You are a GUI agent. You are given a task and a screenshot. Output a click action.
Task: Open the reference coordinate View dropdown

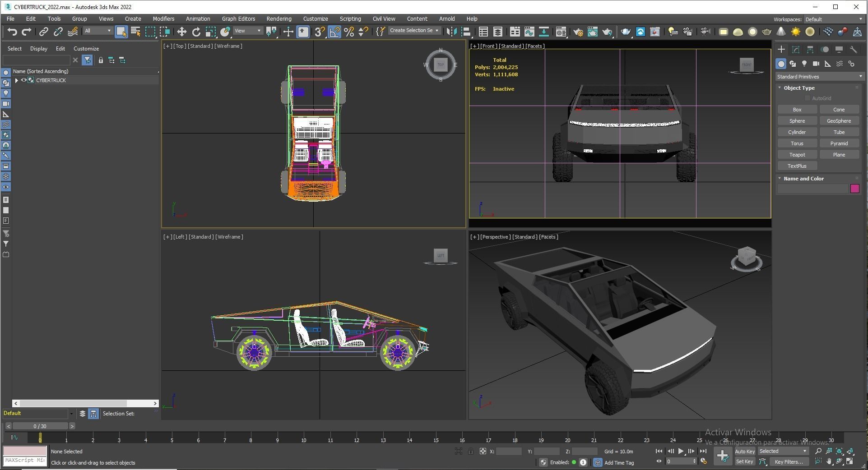(x=247, y=31)
